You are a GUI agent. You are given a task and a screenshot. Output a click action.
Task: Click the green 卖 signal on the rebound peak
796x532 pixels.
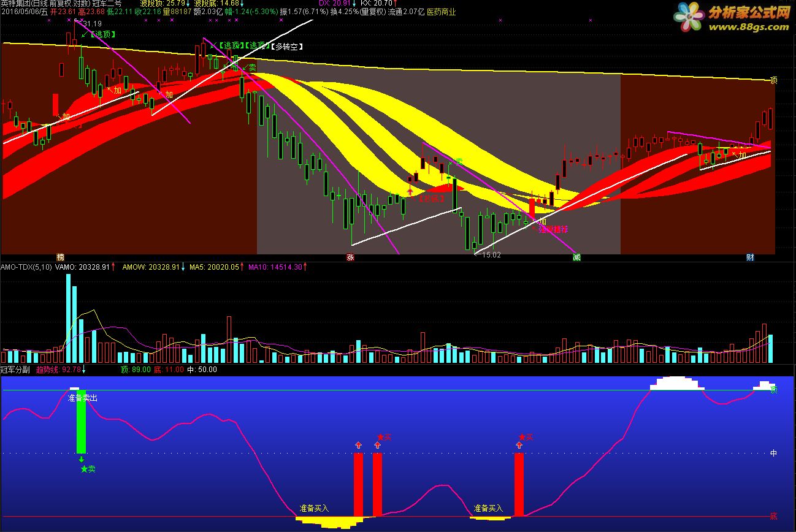(459, 162)
